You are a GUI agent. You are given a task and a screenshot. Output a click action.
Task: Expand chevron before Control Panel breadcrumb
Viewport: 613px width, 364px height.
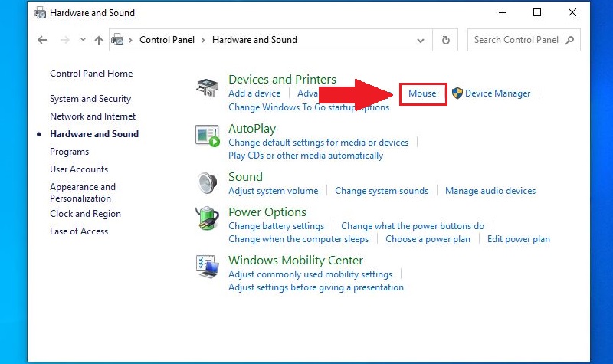(x=130, y=40)
